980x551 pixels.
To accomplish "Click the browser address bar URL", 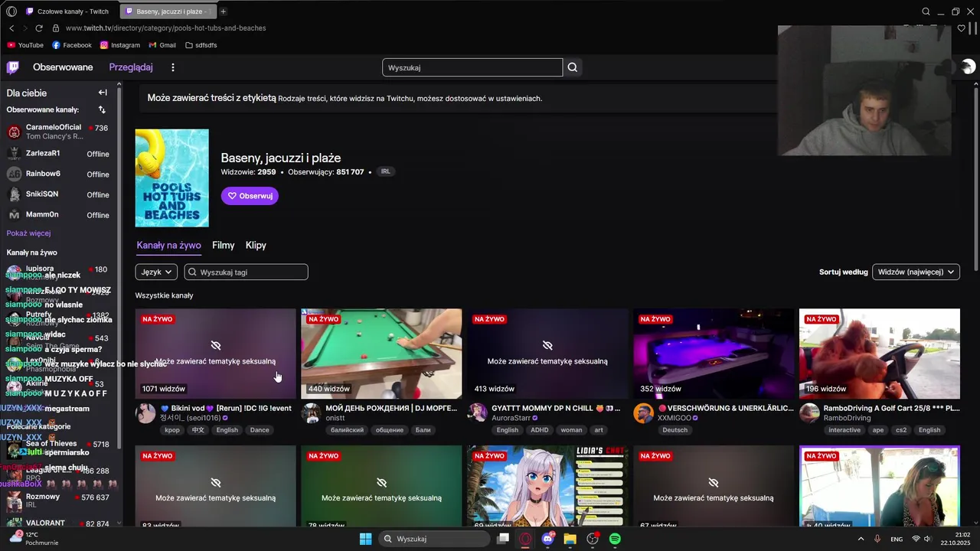I will point(165,28).
